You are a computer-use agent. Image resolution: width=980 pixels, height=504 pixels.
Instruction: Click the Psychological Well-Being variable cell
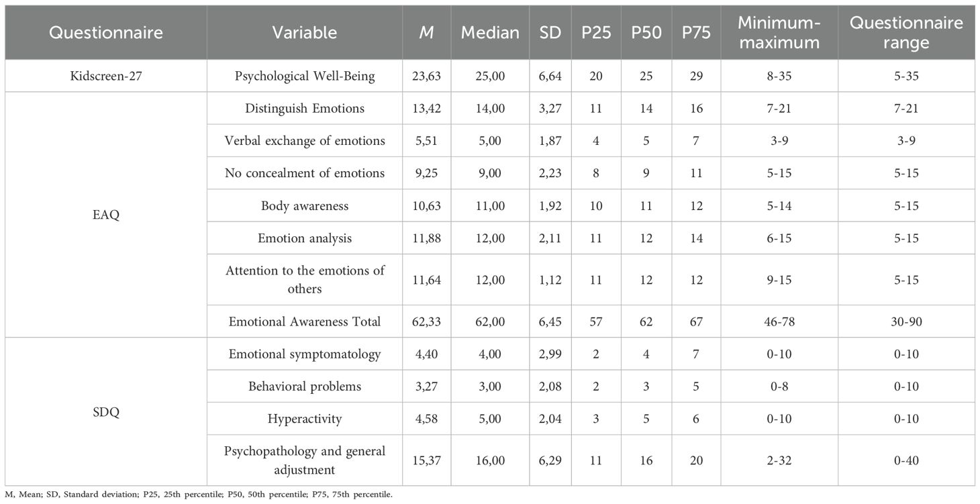tap(305, 76)
